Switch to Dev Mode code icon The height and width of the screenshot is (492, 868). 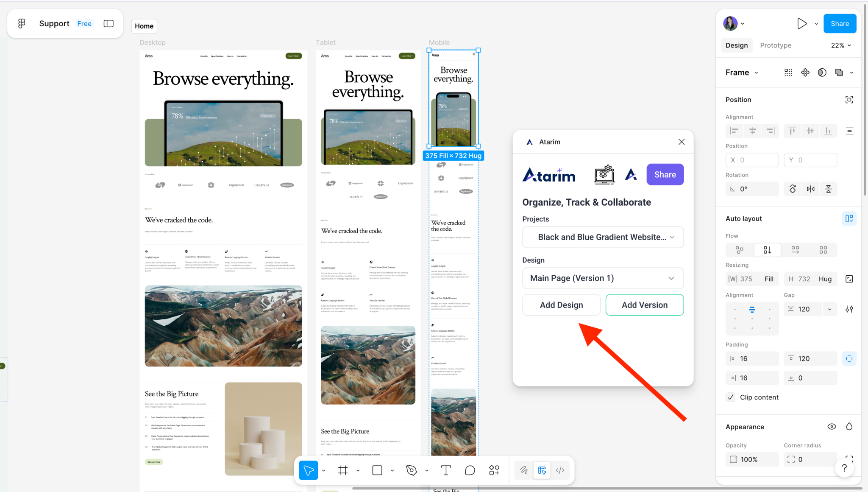pyautogui.click(x=560, y=470)
